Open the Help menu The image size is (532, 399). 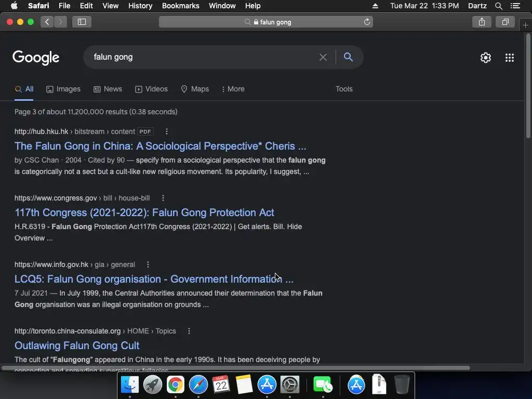253,6
